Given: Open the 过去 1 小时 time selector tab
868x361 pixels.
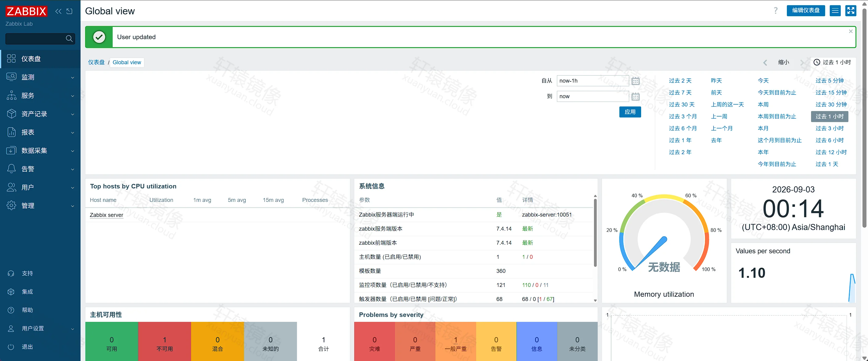Looking at the screenshot, I should (x=832, y=62).
